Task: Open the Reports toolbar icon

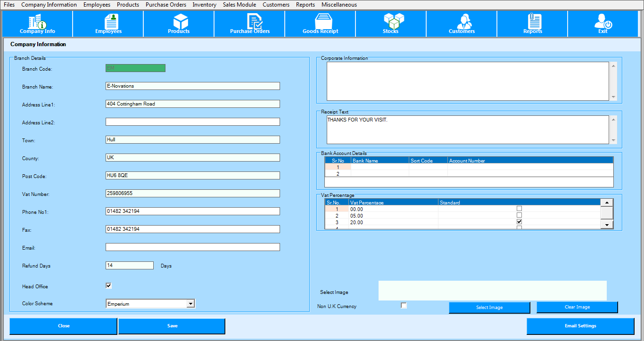Action: pos(532,24)
